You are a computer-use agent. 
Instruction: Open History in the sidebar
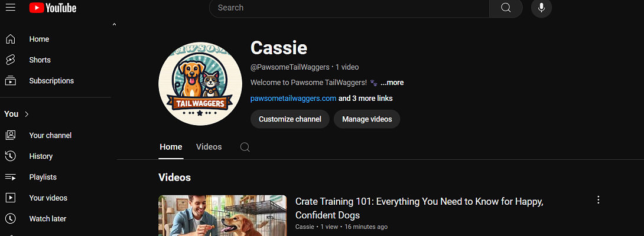coord(41,156)
